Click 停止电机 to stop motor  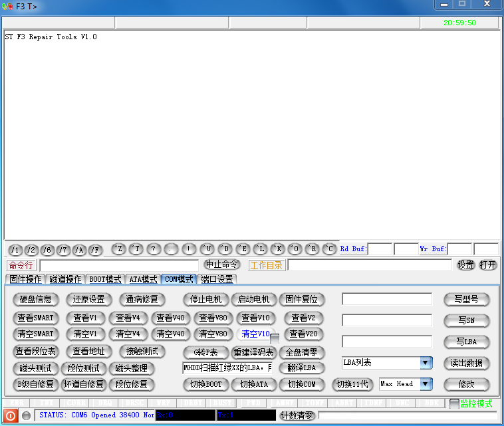pyautogui.click(x=205, y=300)
